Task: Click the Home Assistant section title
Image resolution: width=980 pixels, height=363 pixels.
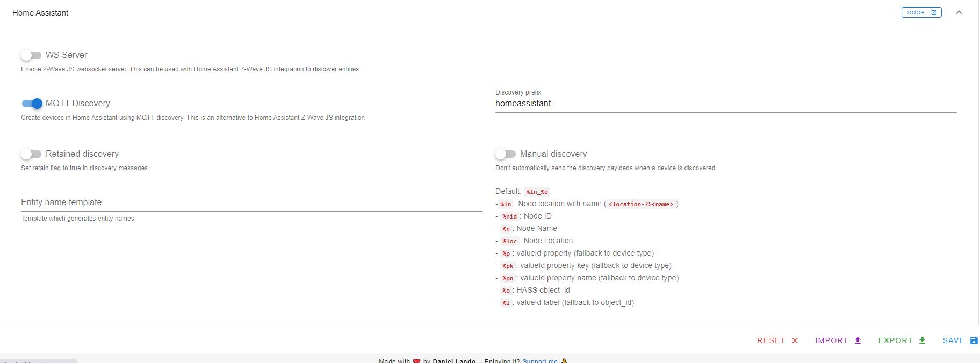Action: click(x=40, y=13)
